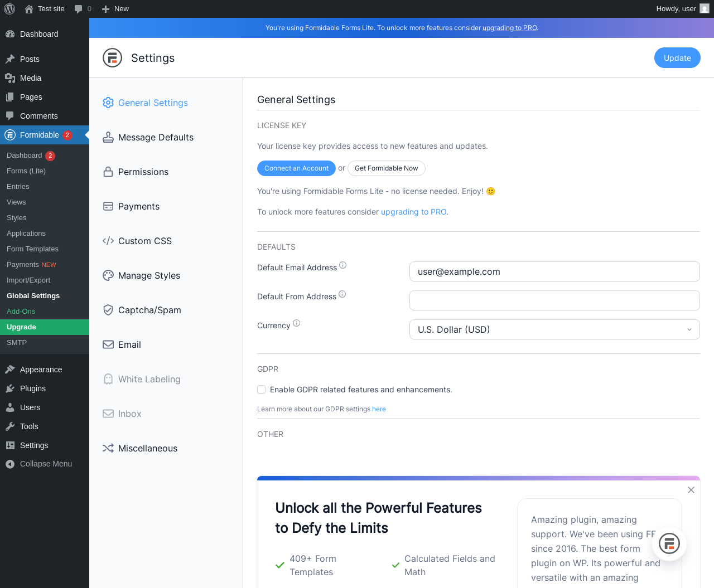The height and width of the screenshot is (588, 714).
Task: Click the White Labeling ghost icon
Action: [108, 379]
